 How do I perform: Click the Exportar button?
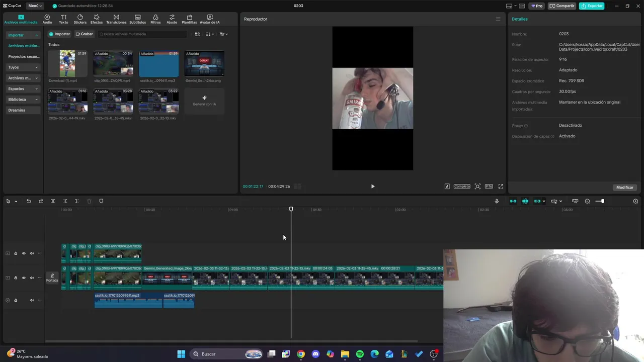592,6
